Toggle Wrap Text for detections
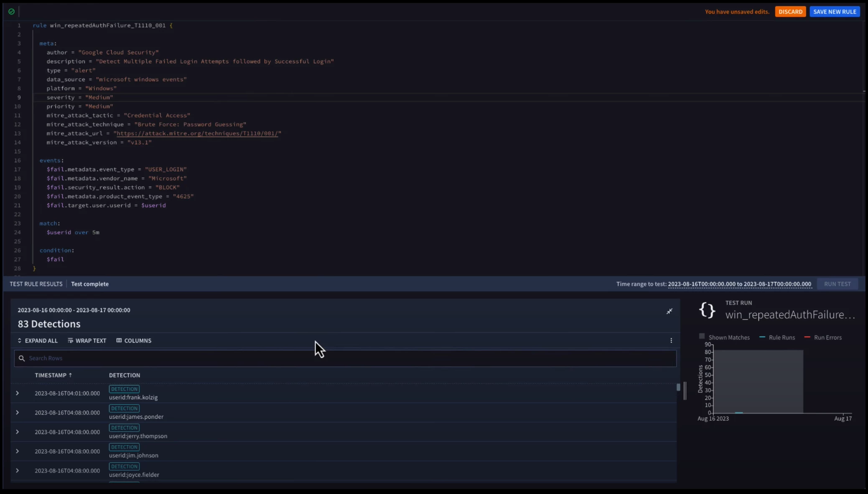Image resolution: width=868 pixels, height=494 pixels. click(87, 340)
